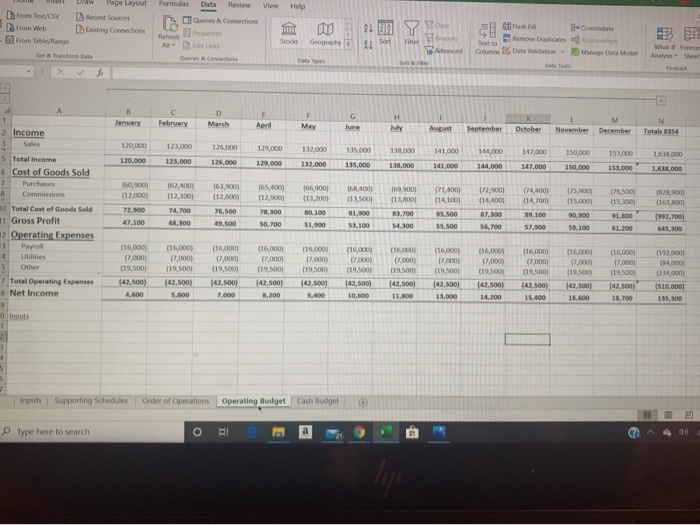Open Microsoft Store from taskbar
Viewport: 700px width, 525px height.
412,432
